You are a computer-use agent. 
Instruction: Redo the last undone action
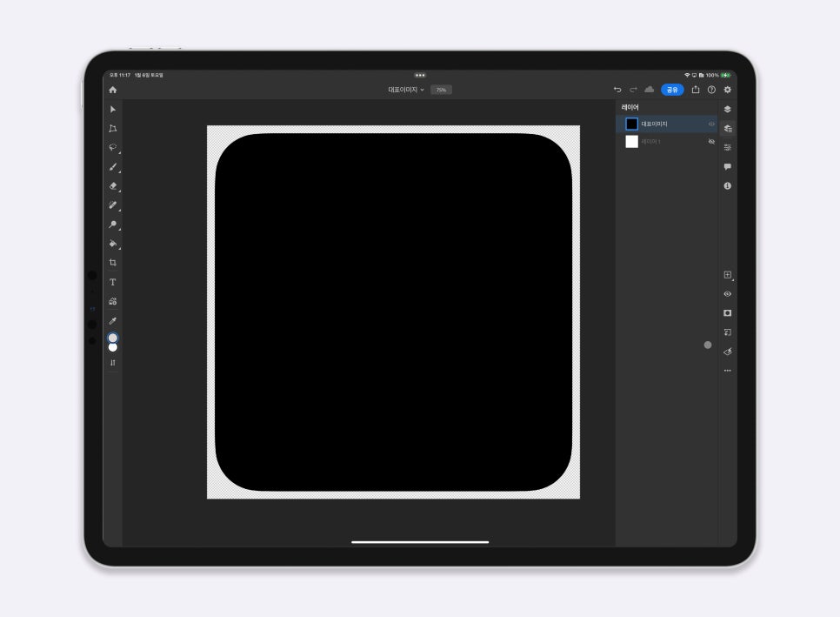pos(633,90)
